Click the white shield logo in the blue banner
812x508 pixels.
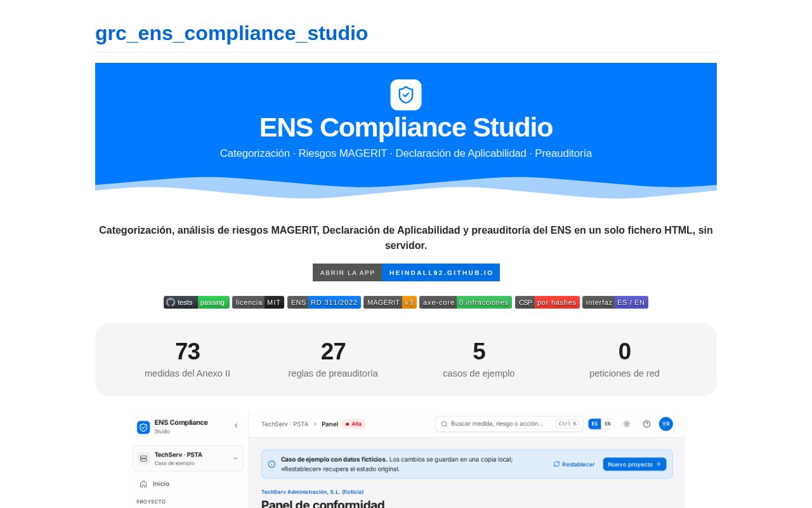click(406, 95)
